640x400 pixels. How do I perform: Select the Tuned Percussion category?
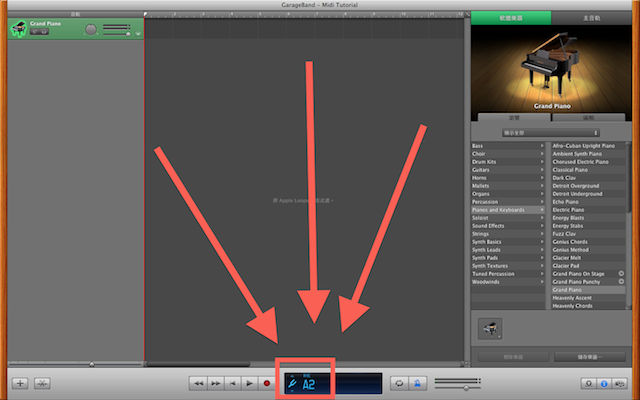[508, 274]
